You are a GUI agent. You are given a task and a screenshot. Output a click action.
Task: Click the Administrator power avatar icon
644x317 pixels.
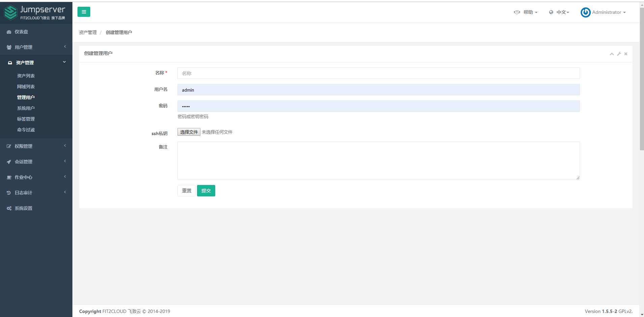(x=585, y=12)
